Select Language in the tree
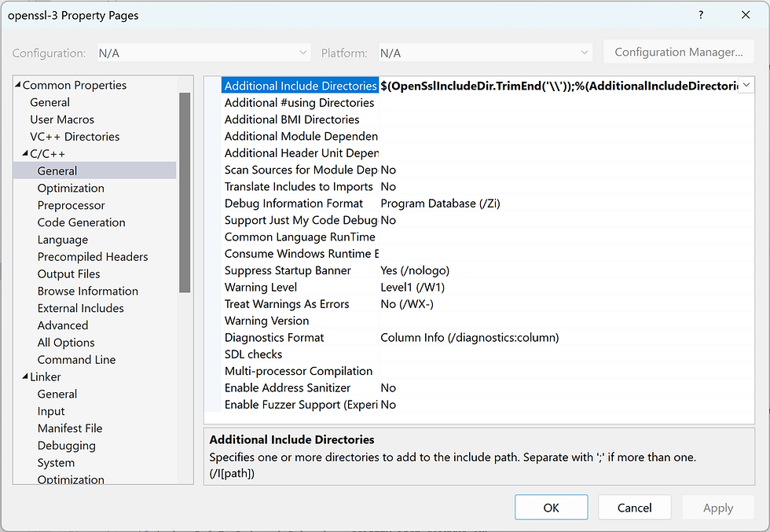Screen dimensions: 770x532 click(x=63, y=240)
